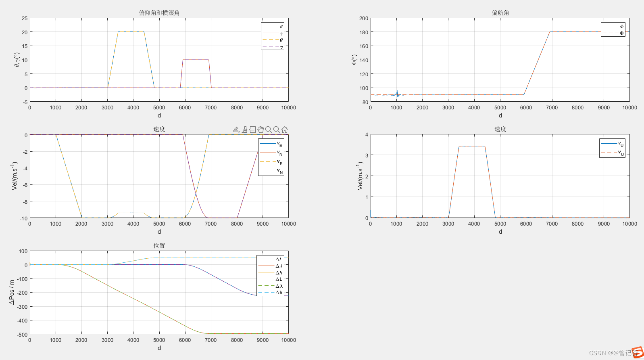
Task: Select the pan hand tool
Action: (x=261, y=130)
